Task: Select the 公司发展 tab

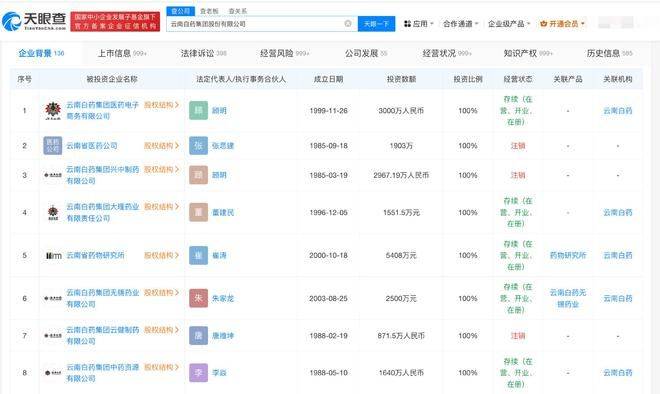Action: [366, 53]
